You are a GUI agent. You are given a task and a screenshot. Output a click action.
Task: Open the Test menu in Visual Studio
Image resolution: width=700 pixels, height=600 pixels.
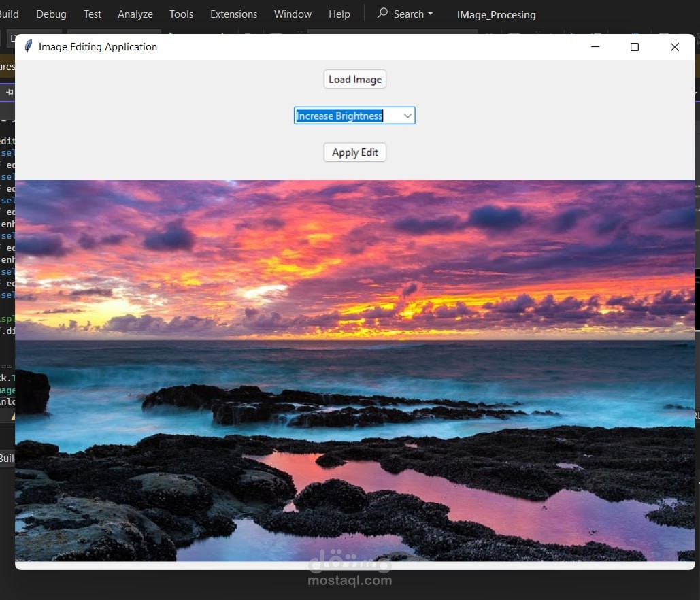(93, 14)
